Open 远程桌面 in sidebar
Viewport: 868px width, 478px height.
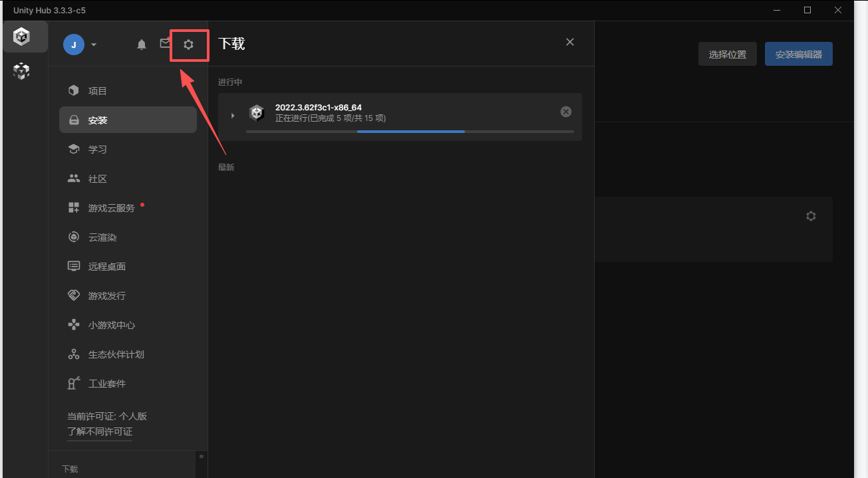pyautogui.click(x=128, y=267)
